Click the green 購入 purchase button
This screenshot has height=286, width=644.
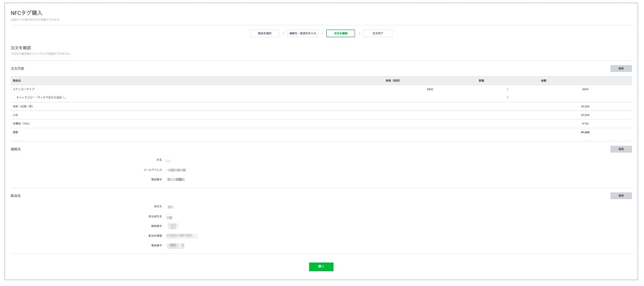[321, 267]
